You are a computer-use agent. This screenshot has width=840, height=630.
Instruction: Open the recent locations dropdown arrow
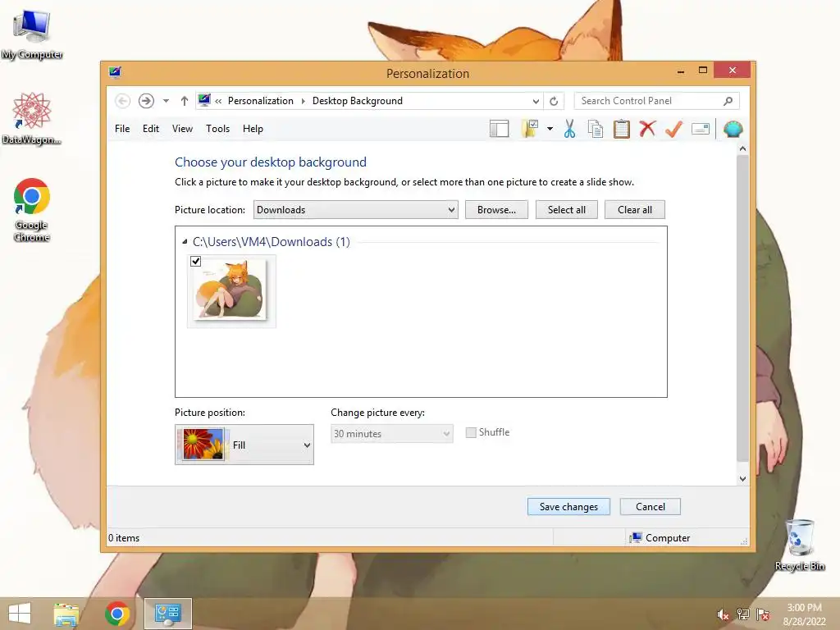coord(166,101)
